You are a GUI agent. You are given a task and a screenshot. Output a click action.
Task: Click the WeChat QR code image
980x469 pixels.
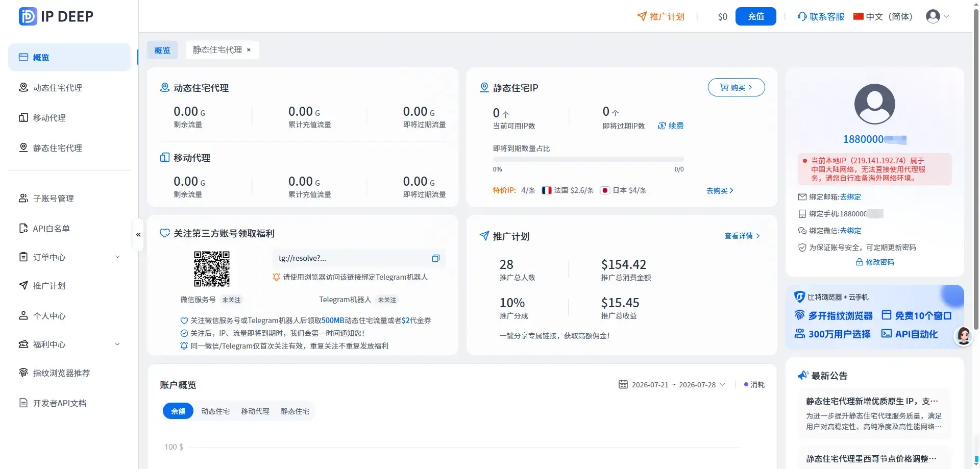pyautogui.click(x=212, y=268)
